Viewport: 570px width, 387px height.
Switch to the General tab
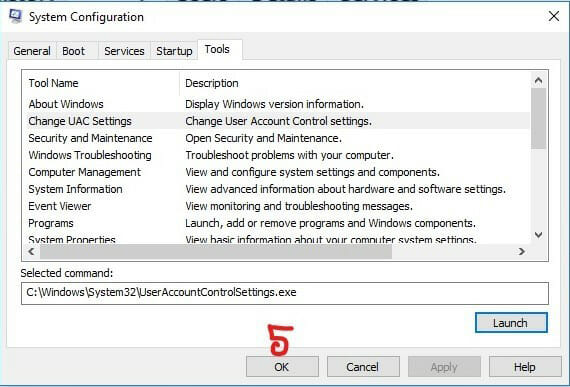[32, 51]
